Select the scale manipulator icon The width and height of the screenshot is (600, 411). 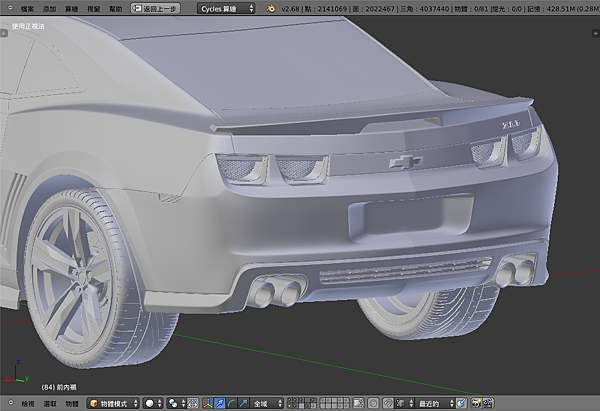(243, 403)
